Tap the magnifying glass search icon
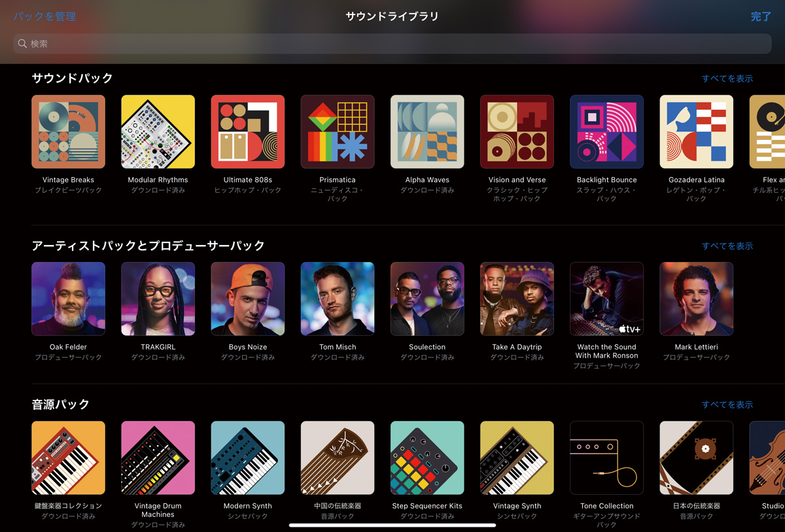The height and width of the screenshot is (532, 785). tap(22, 44)
